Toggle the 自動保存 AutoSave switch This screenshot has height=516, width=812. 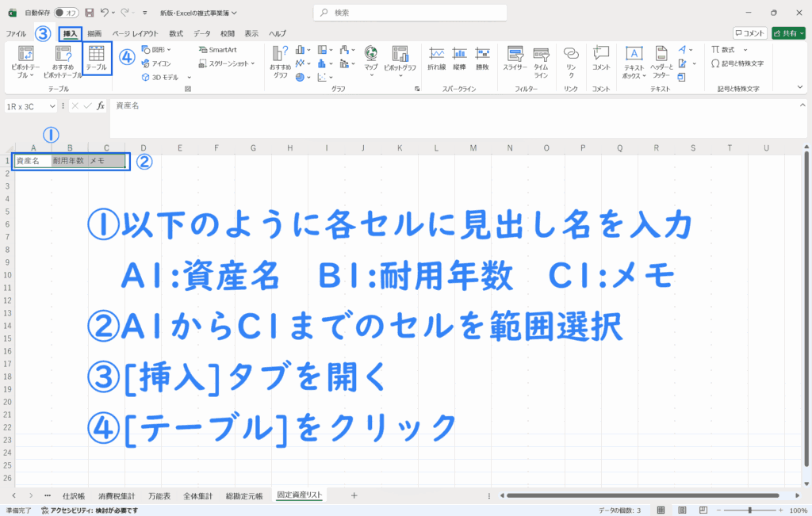pos(67,13)
